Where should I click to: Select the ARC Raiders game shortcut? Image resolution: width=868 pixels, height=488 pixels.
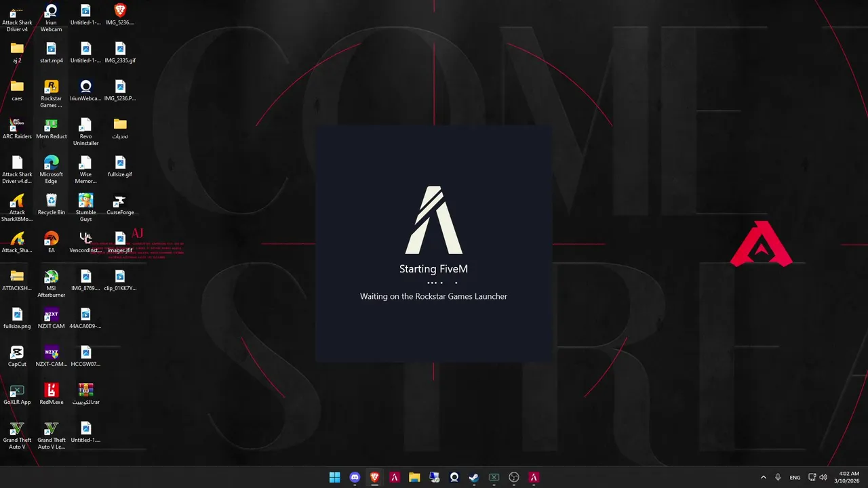point(17,129)
